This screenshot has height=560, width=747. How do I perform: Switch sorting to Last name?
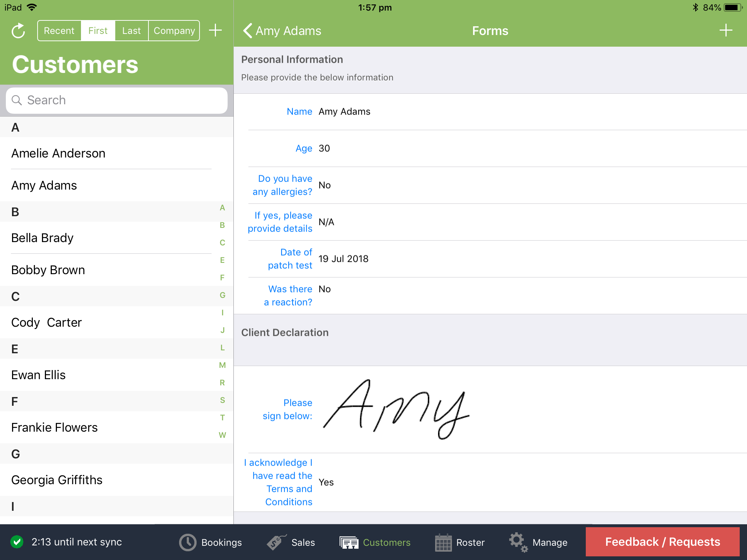[x=131, y=31]
